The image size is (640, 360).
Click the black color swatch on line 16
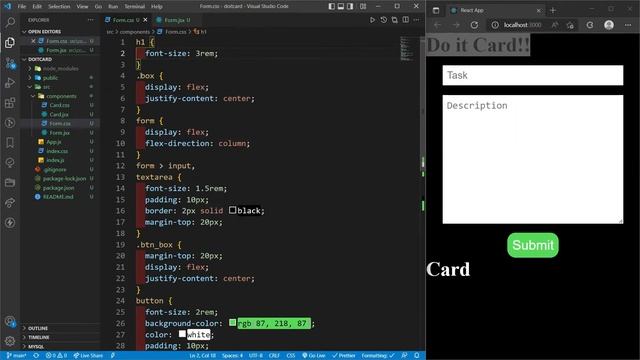[x=232, y=210]
